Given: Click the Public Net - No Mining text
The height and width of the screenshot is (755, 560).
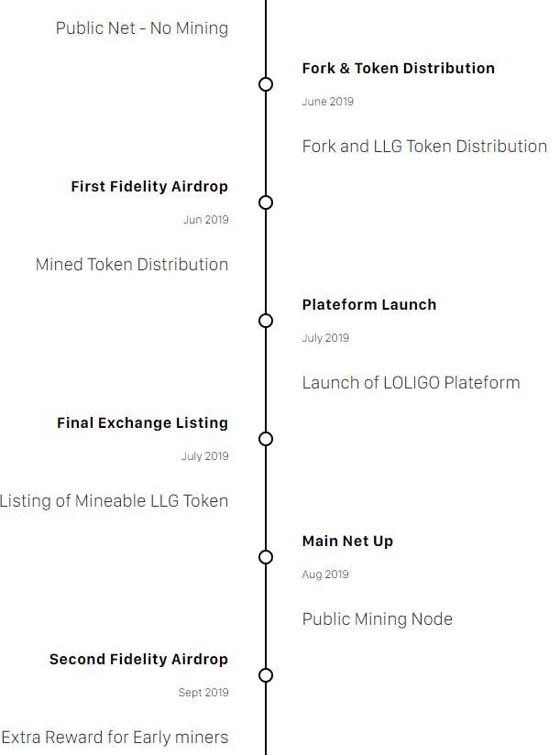Looking at the screenshot, I should click(142, 28).
